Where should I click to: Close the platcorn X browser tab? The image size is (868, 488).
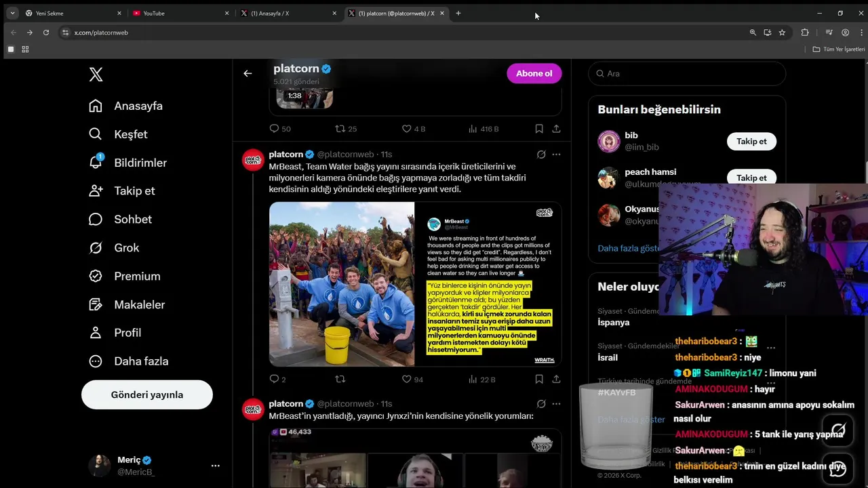[442, 13]
